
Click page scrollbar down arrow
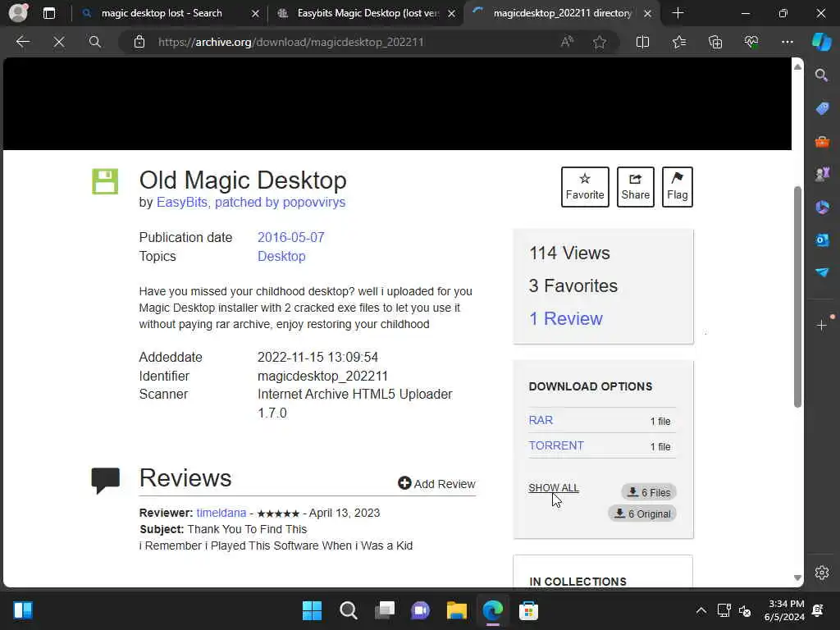tap(797, 577)
